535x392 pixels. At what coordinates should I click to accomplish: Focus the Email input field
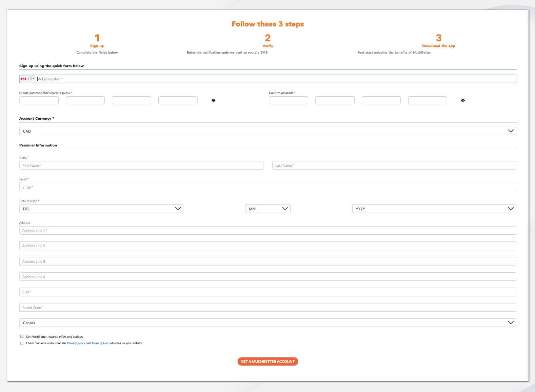pos(267,187)
